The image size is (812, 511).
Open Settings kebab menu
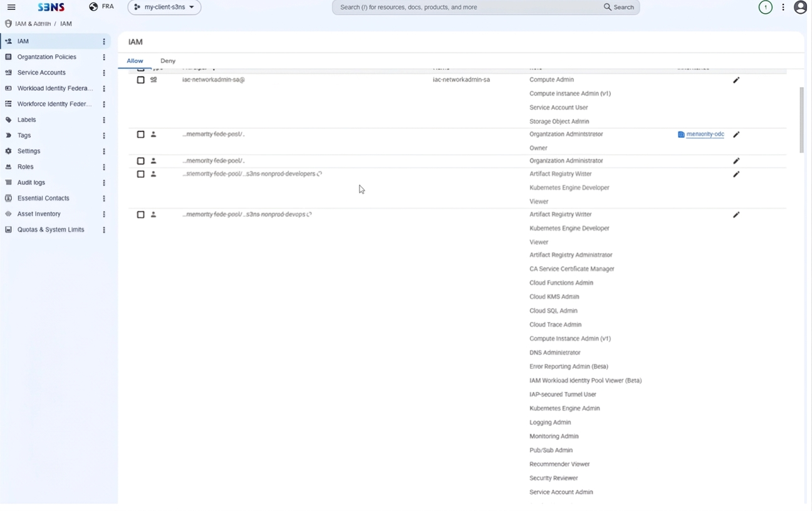[104, 151]
